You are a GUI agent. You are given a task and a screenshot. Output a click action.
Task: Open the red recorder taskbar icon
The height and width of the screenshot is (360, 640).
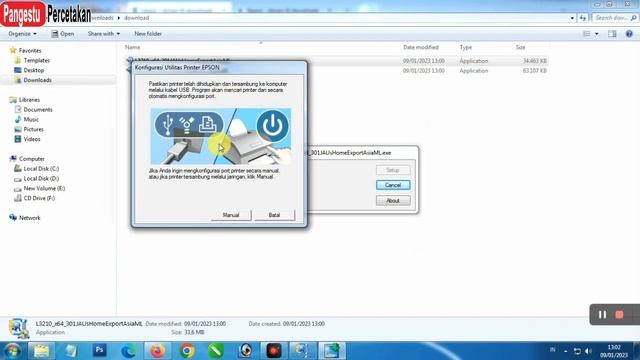[x=274, y=351]
